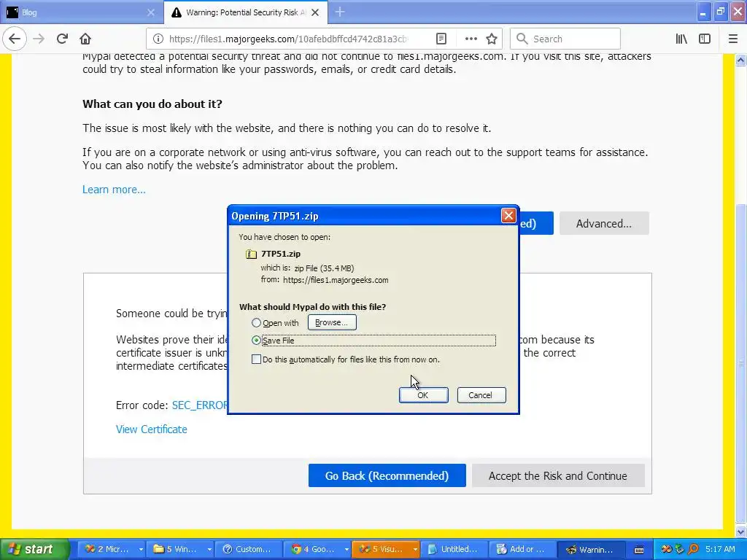The height and width of the screenshot is (560, 747).
Task: Expand the 4 Goo... taskbar group arrow
Action: coord(347,550)
